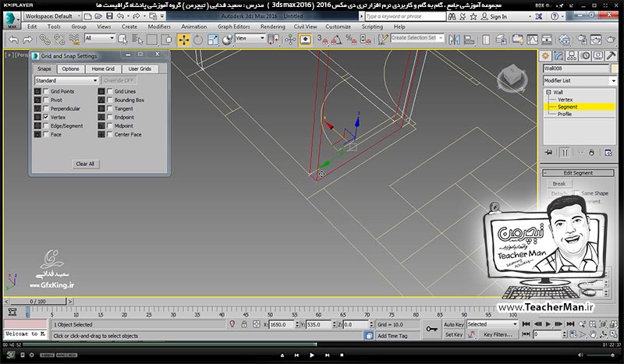Image resolution: width=624 pixels, height=364 pixels.
Task: Open the Modifiers menu
Action: pos(159,27)
